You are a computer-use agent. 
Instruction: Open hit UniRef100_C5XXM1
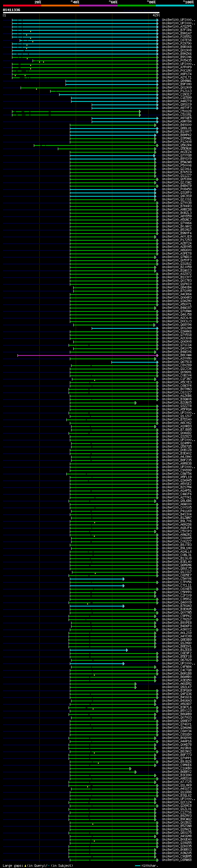(x=177, y=115)
